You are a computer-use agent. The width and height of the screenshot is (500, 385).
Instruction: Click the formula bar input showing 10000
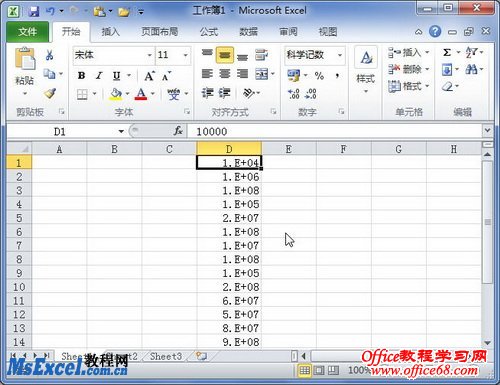click(335, 131)
